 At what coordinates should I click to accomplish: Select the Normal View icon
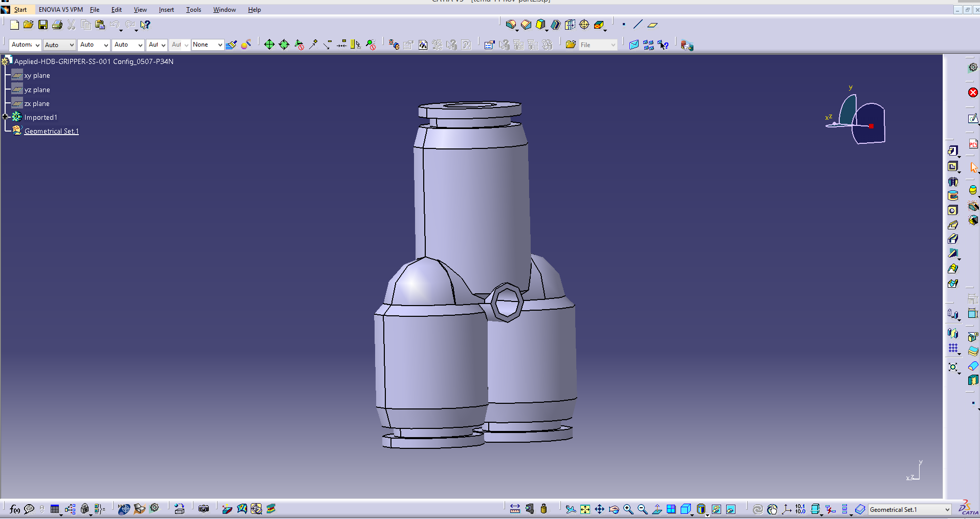(x=657, y=509)
